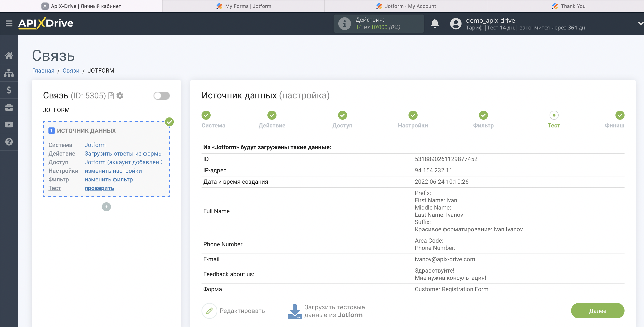Click the demo_apix-drive username
This screenshot has height=327, width=644.
490,20
